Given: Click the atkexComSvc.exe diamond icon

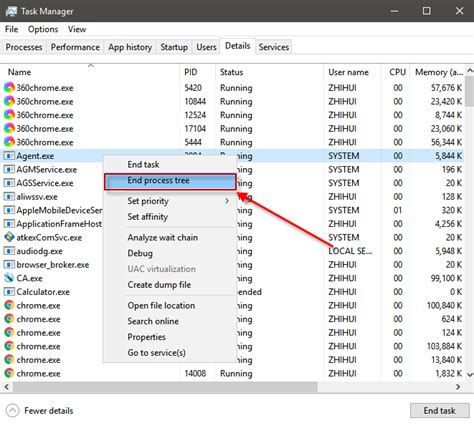Looking at the screenshot, I should point(9,237).
